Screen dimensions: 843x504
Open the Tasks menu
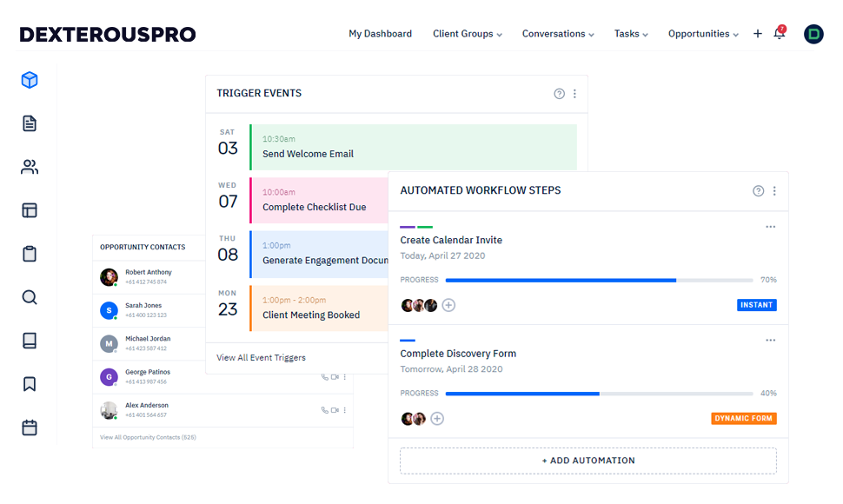pos(631,34)
